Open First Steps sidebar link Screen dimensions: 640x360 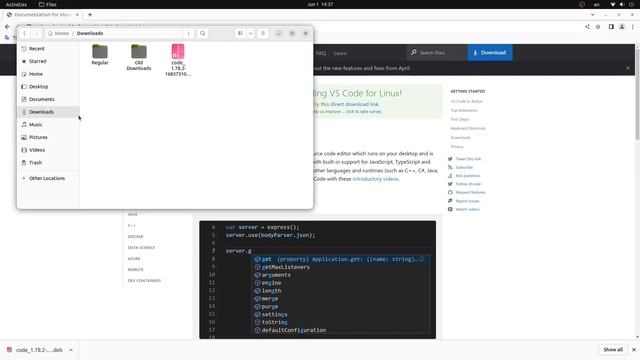click(460, 119)
